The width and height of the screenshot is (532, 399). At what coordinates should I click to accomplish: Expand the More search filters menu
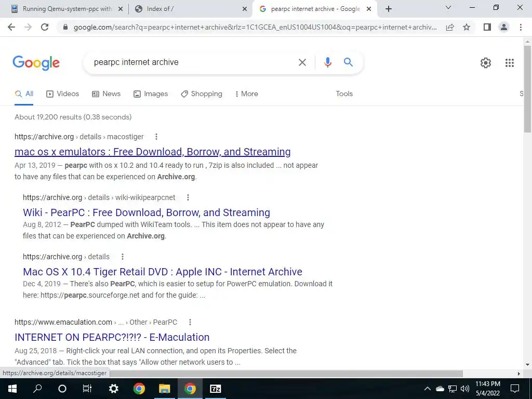pyautogui.click(x=246, y=94)
